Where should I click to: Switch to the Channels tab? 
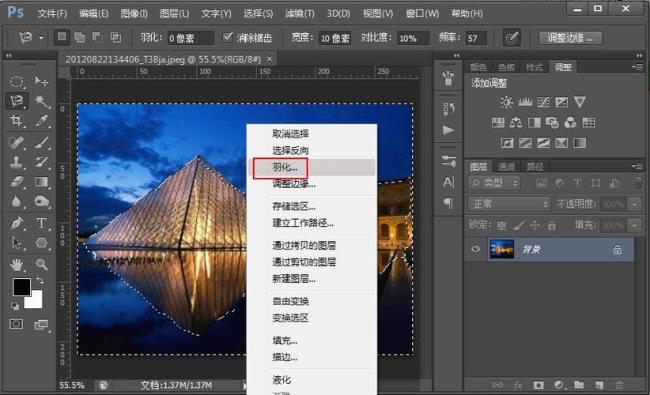click(506, 166)
